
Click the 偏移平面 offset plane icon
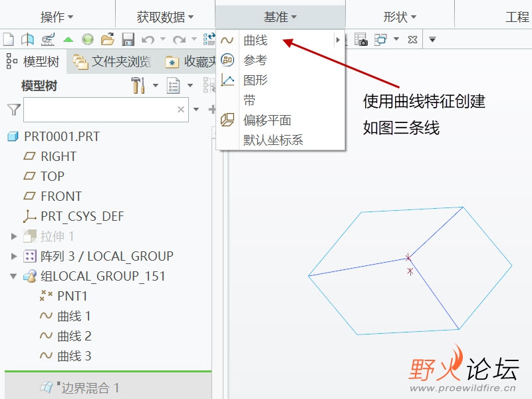[227, 120]
